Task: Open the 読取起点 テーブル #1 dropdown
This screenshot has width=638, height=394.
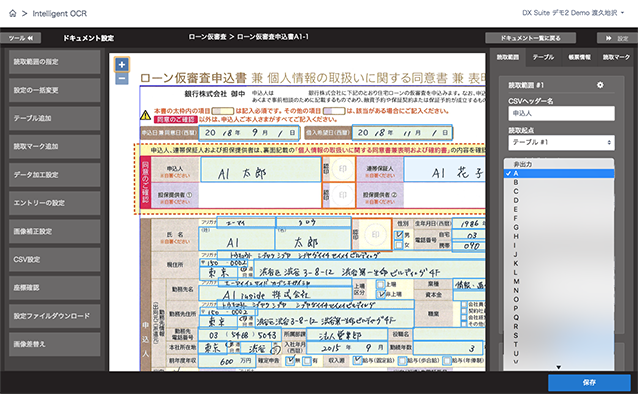Action: (x=561, y=142)
